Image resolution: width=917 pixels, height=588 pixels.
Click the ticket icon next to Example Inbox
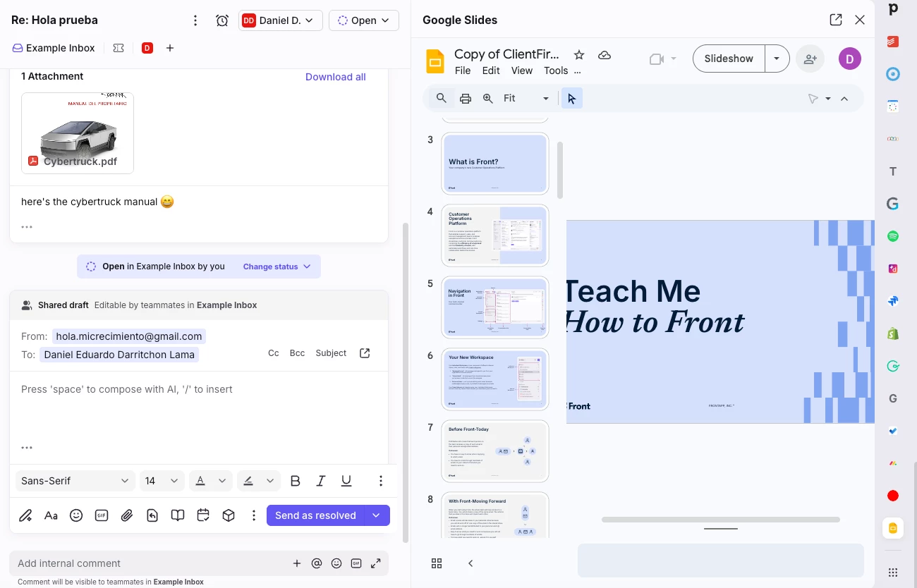(119, 48)
